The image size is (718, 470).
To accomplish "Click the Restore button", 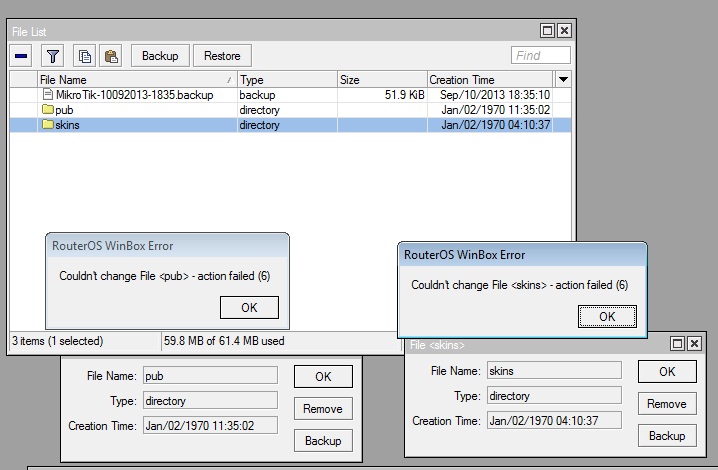I will click(x=222, y=56).
